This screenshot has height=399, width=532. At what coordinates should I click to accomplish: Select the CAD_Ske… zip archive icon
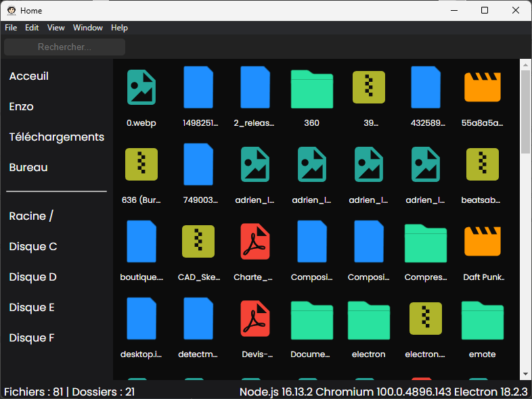198,241
